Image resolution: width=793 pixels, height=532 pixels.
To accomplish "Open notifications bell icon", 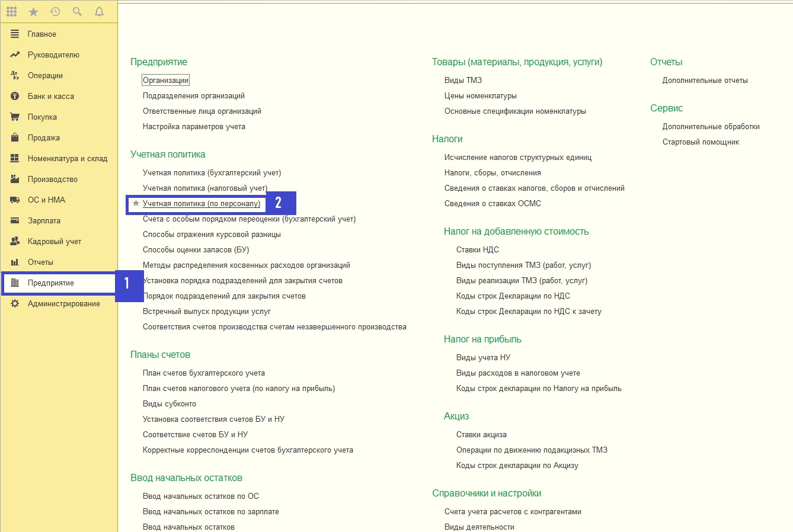I will point(99,12).
